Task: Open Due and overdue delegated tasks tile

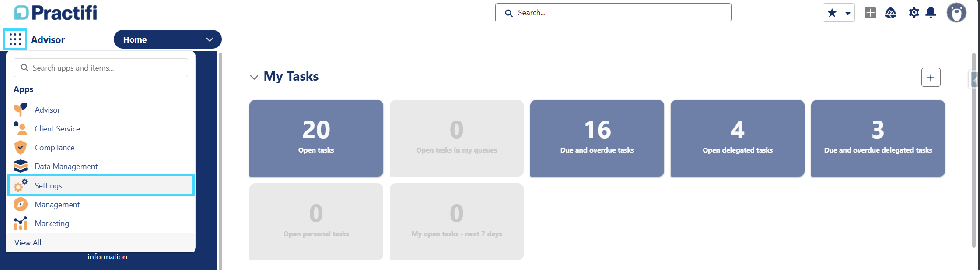Action: click(x=878, y=138)
